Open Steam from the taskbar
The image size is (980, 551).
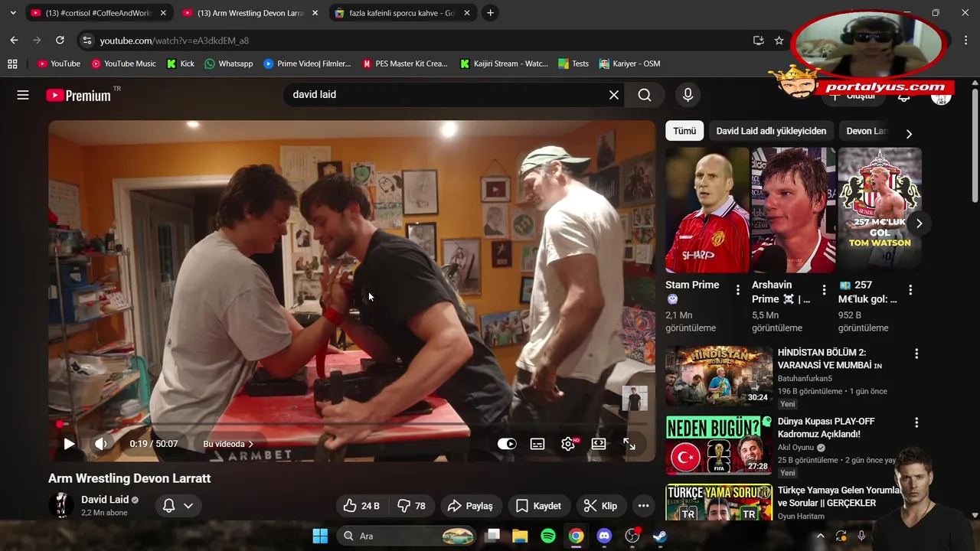pyautogui.click(x=660, y=536)
